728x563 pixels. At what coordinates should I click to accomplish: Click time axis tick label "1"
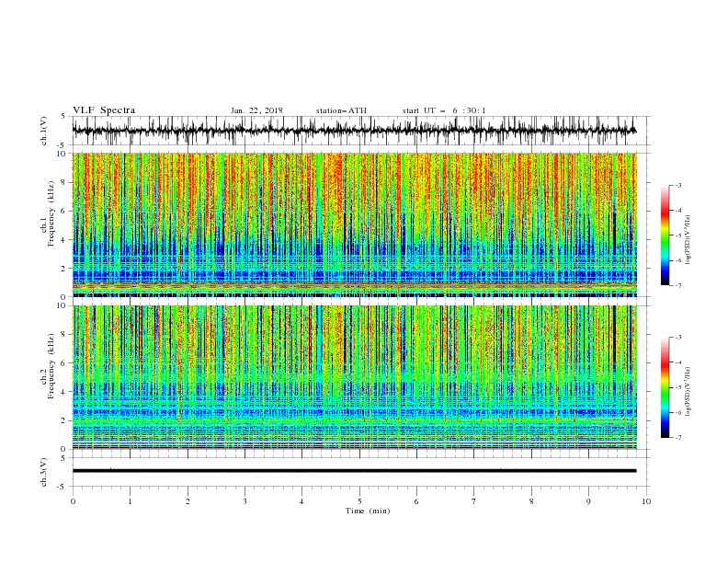(131, 501)
